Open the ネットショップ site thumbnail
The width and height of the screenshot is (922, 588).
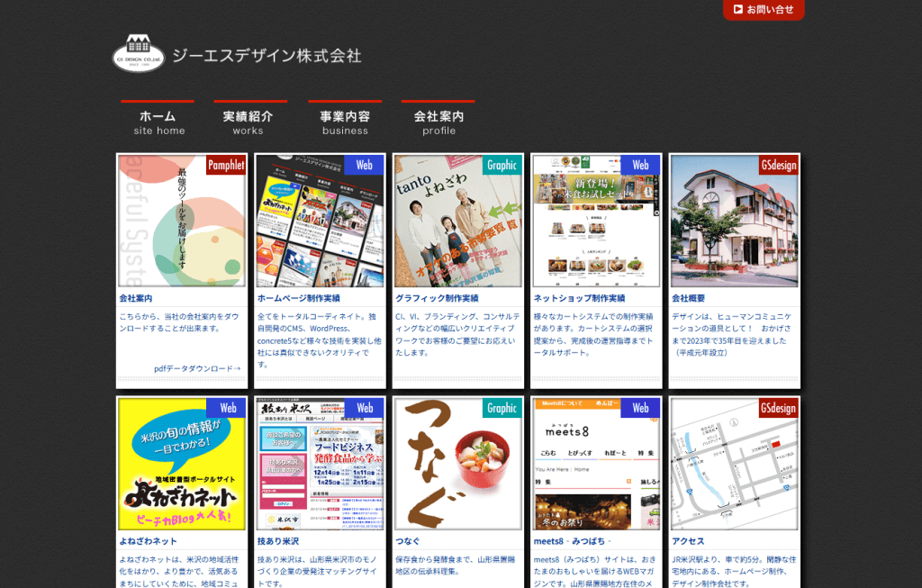pyautogui.click(x=596, y=222)
